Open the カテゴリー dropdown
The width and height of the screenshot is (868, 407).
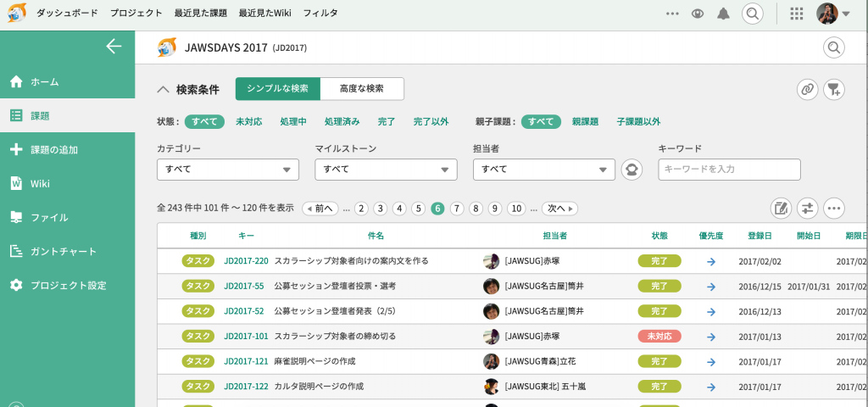[x=228, y=170]
